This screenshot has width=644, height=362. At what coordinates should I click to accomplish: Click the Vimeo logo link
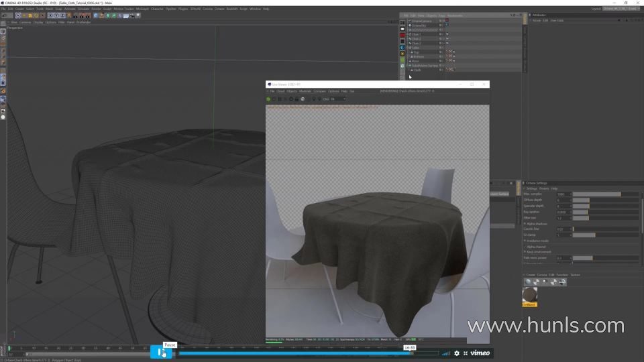point(480,353)
